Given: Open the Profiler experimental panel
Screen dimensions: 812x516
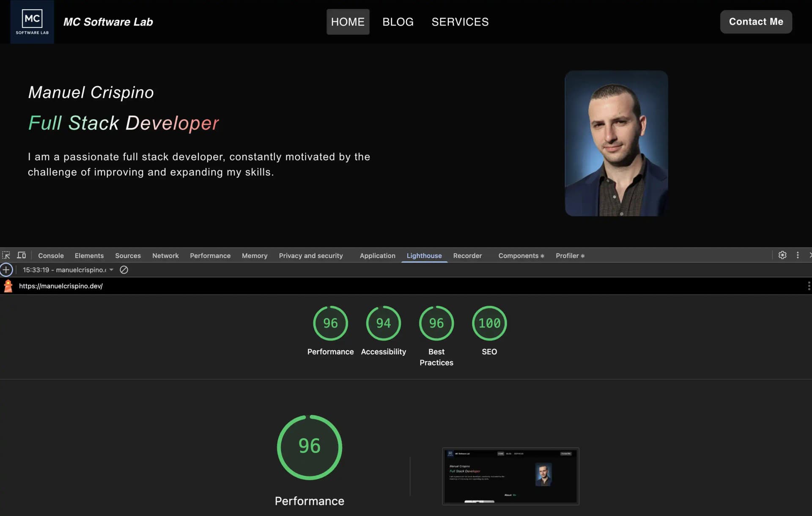Looking at the screenshot, I should (570, 255).
